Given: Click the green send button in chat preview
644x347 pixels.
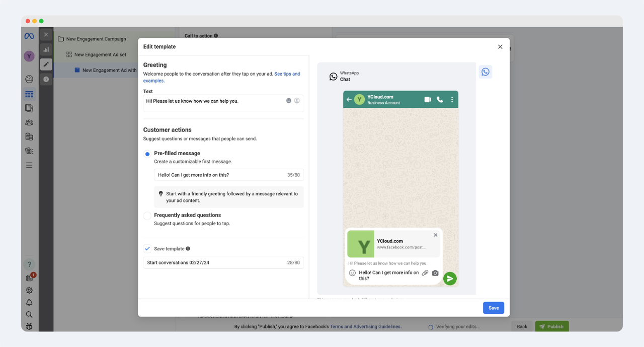Looking at the screenshot, I should (x=450, y=279).
